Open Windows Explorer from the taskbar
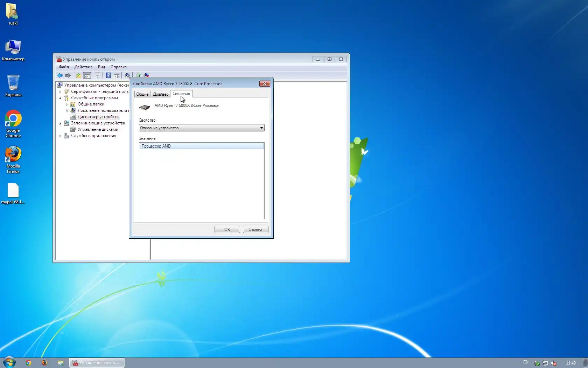Viewport: 588px width, 368px height. tap(61, 363)
